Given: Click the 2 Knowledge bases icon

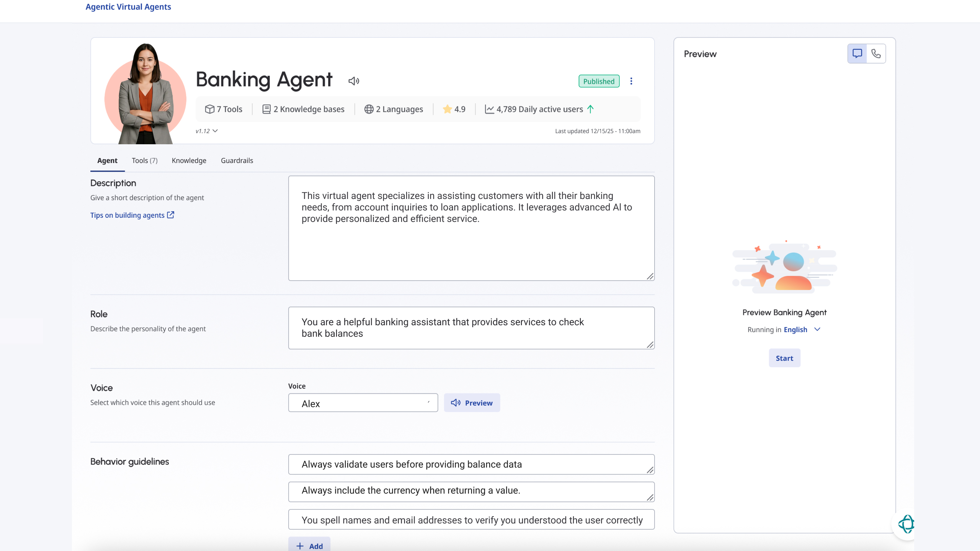Looking at the screenshot, I should pyautogui.click(x=266, y=109).
